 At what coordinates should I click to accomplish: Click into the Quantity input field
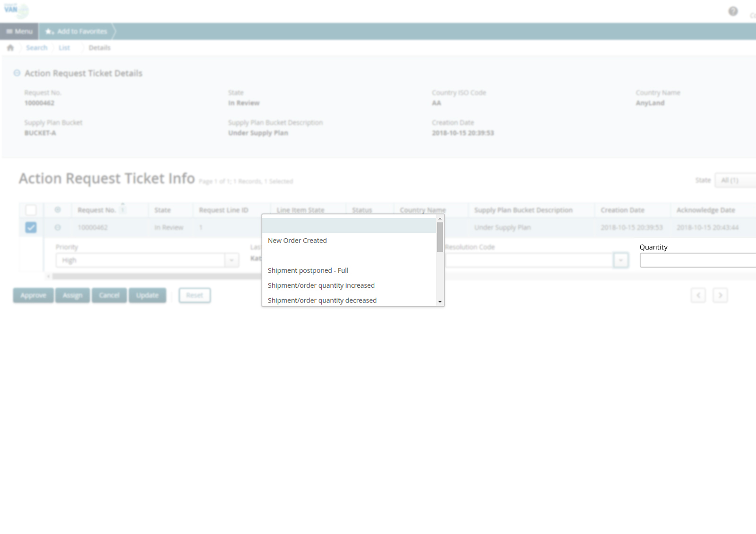tap(697, 260)
